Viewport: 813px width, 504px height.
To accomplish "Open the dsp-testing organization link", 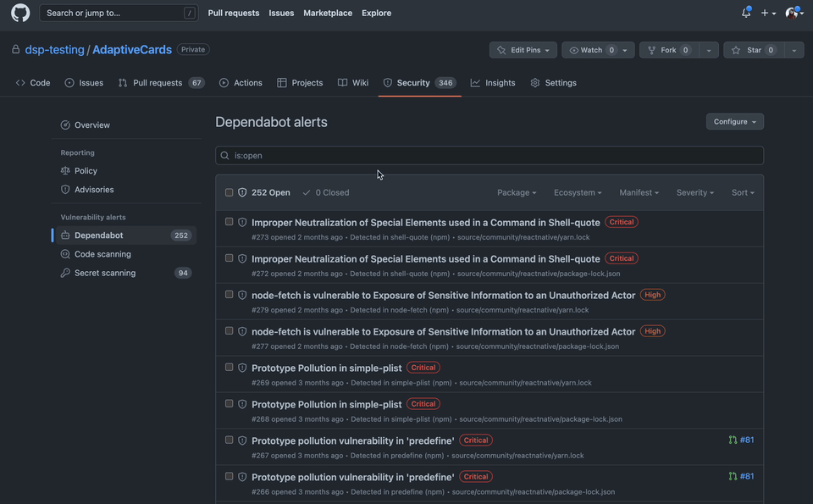I will click(x=54, y=49).
